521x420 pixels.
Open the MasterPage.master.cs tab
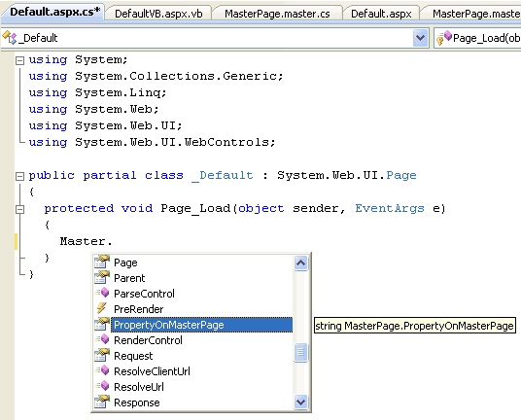277,14
